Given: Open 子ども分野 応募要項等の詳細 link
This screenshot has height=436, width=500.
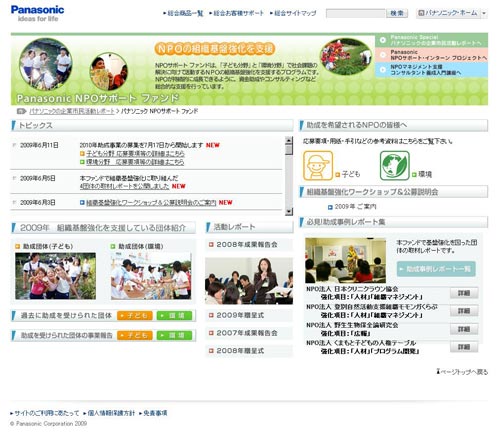Looking at the screenshot, I should coord(135,154).
